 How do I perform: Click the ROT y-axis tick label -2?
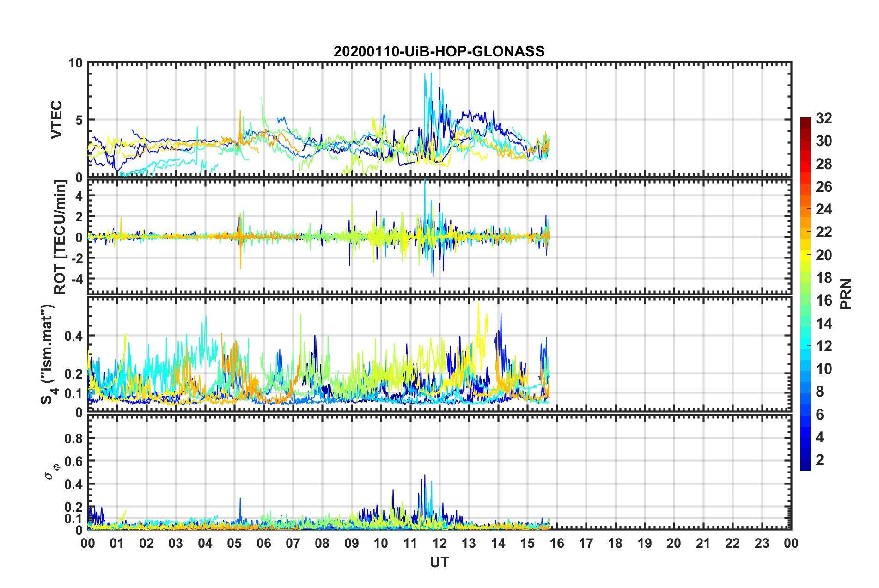[x=77, y=258]
